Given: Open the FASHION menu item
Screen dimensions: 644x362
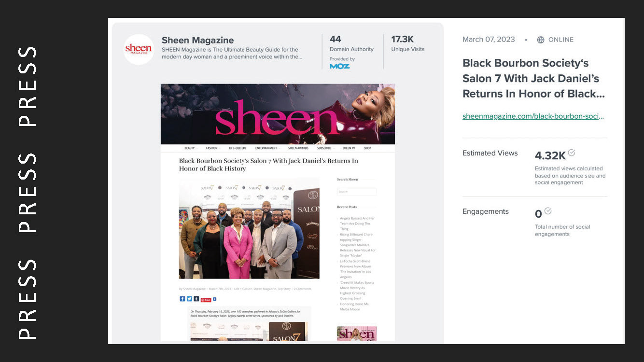Looking at the screenshot, I should tap(211, 148).
